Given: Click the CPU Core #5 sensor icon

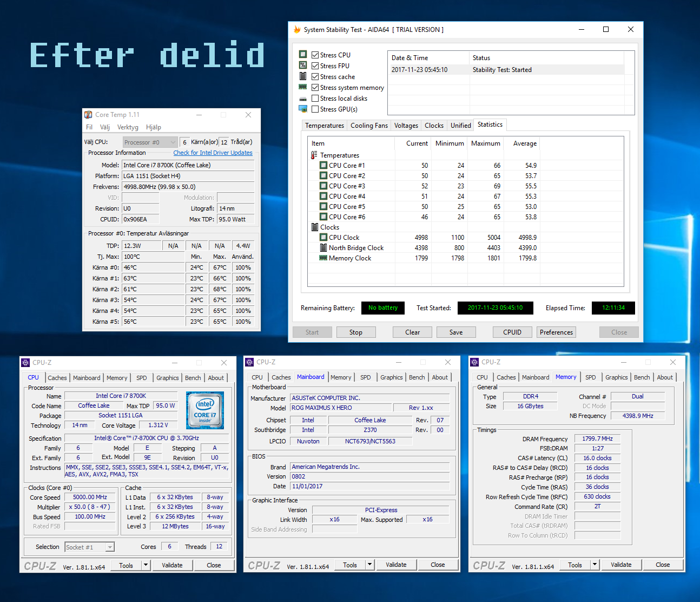Looking at the screenshot, I should [x=323, y=207].
